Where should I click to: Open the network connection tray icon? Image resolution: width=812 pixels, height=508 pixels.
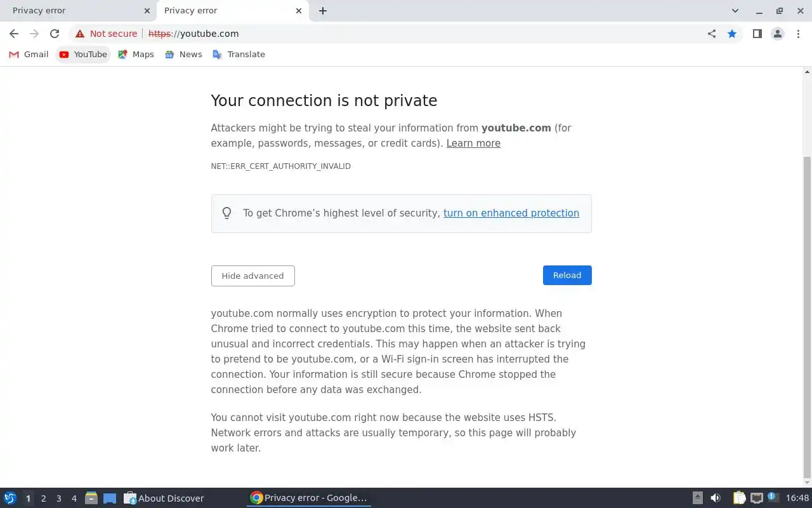(756, 498)
